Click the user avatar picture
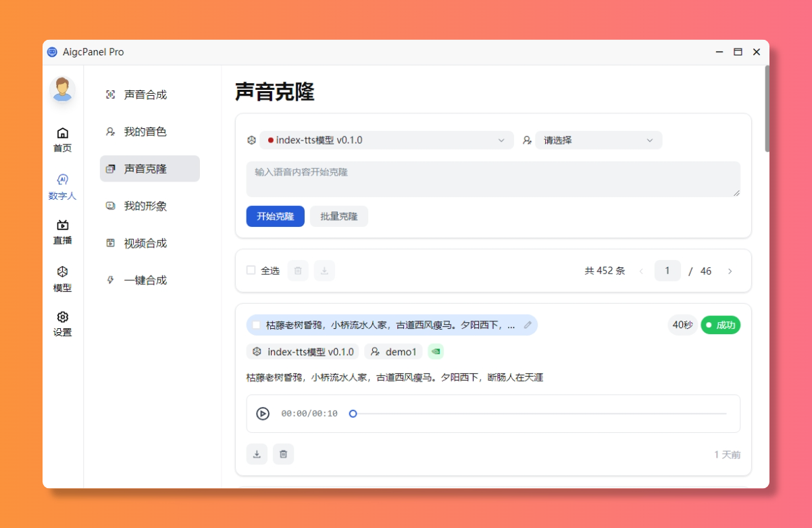Image resolution: width=812 pixels, height=528 pixels. click(62, 89)
